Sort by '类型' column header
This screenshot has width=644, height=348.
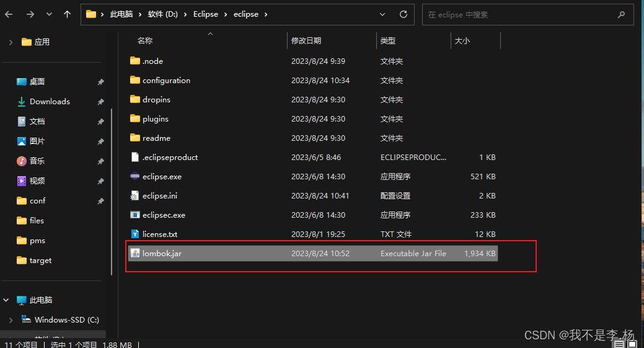point(388,41)
